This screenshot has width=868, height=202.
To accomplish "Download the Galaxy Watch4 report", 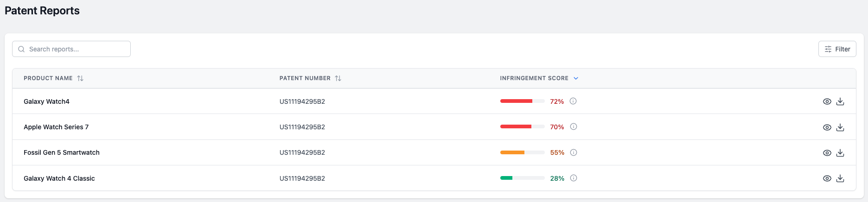I will 840,101.
